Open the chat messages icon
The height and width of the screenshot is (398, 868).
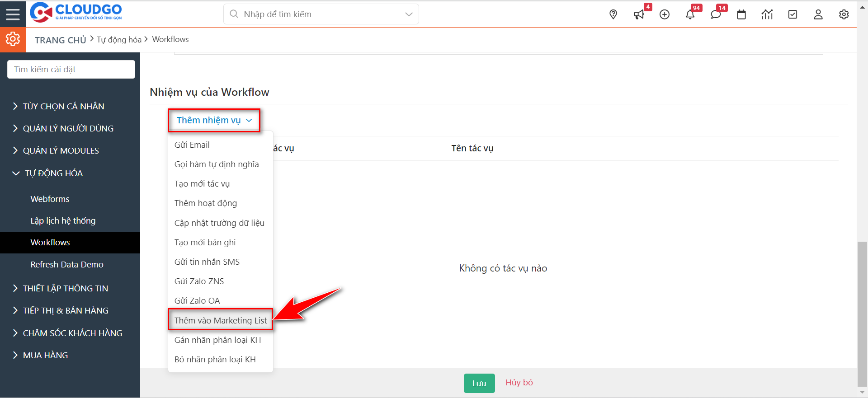pos(716,14)
